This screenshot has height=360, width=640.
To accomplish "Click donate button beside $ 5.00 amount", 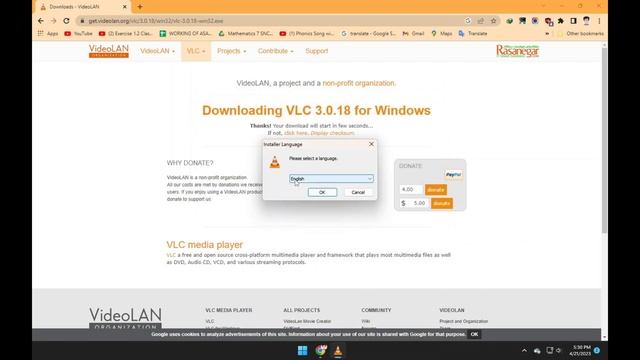I will point(442,203).
